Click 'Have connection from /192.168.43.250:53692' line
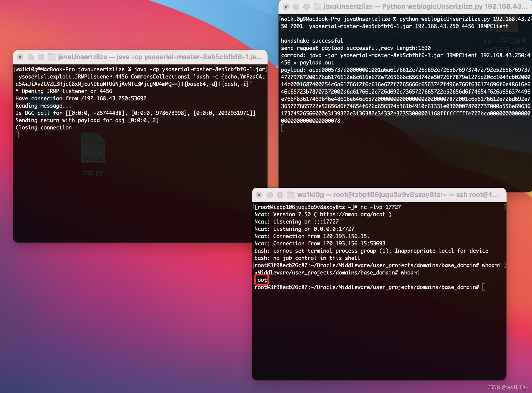Image resolution: width=532 pixels, height=393 pixels. click(81, 99)
